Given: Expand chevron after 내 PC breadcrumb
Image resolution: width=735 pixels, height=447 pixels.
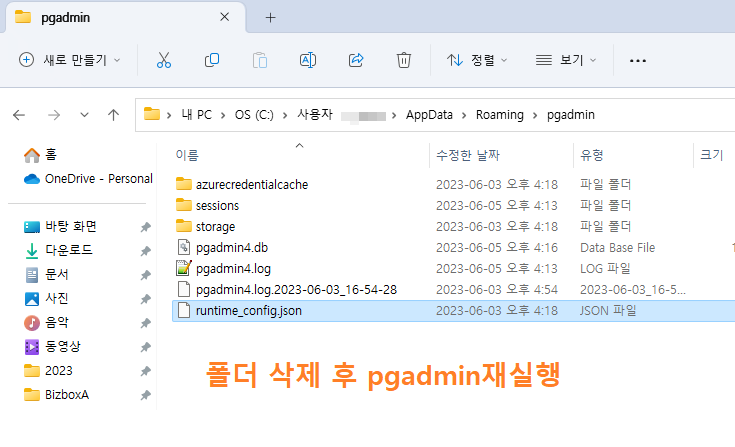Looking at the screenshot, I should click(223, 115).
